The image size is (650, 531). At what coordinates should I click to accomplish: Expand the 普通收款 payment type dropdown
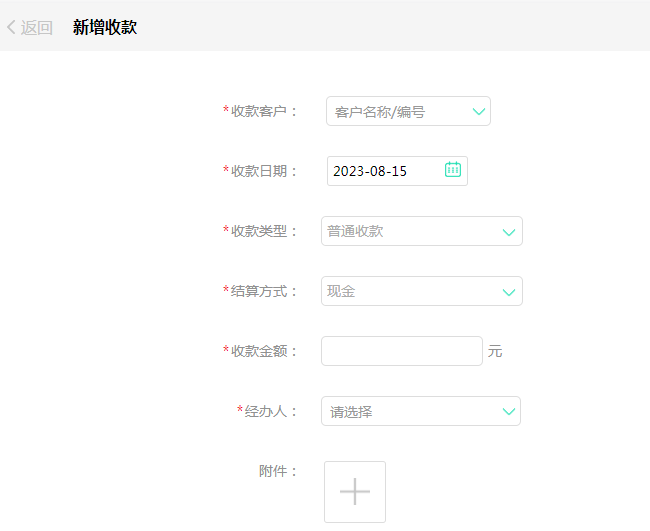point(410,232)
